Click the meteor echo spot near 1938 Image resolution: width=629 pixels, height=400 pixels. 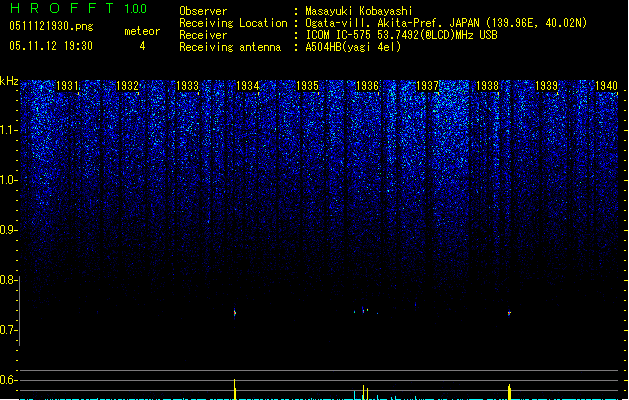[x=509, y=313]
